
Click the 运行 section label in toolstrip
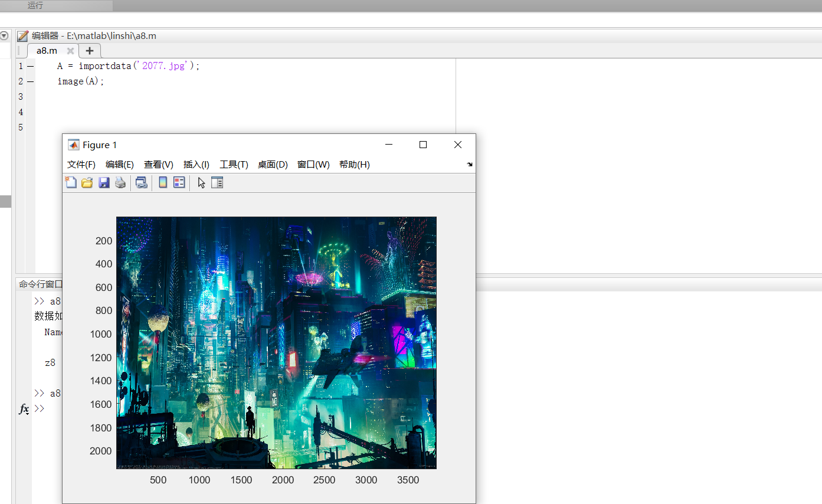coord(35,5)
